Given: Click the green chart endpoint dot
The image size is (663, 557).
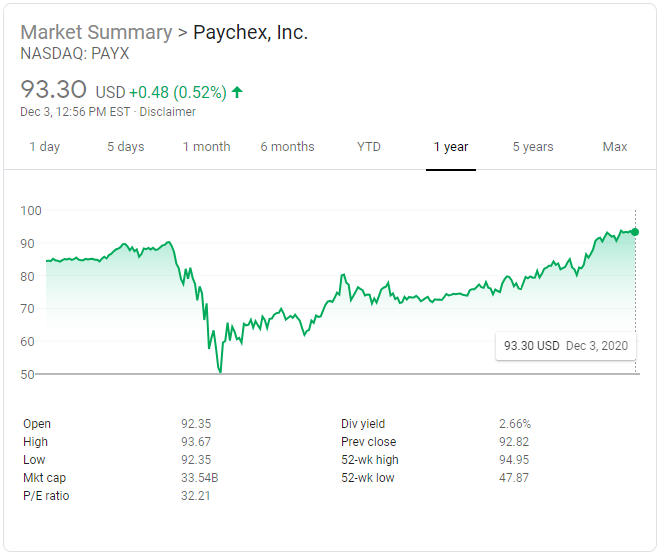Looking at the screenshot, I should [635, 232].
